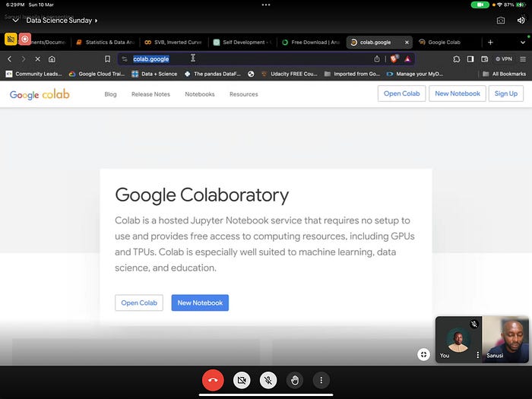Click New Notebook in the header
The width and height of the screenshot is (532, 399).
point(458,93)
